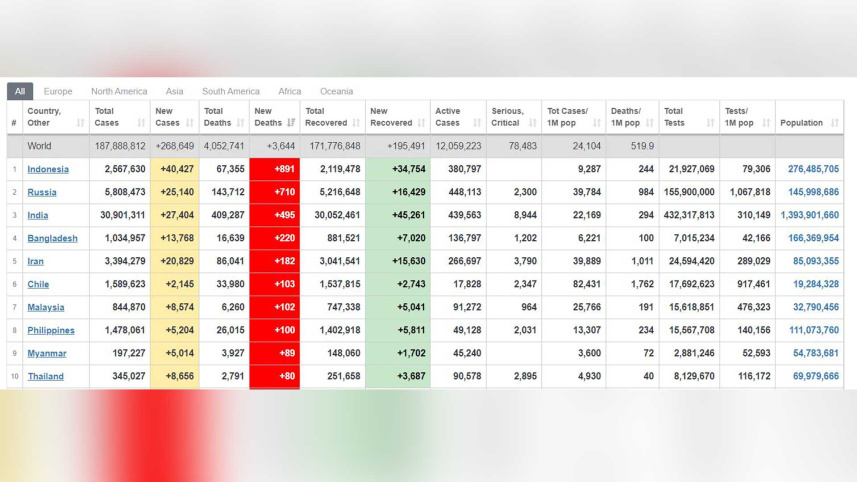Click Population column sort icon

(834, 123)
